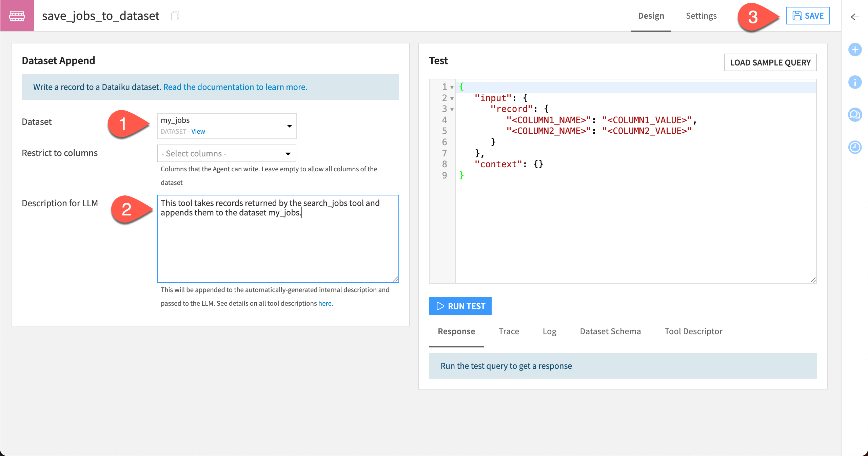Click the Load Sample Query button

770,62
